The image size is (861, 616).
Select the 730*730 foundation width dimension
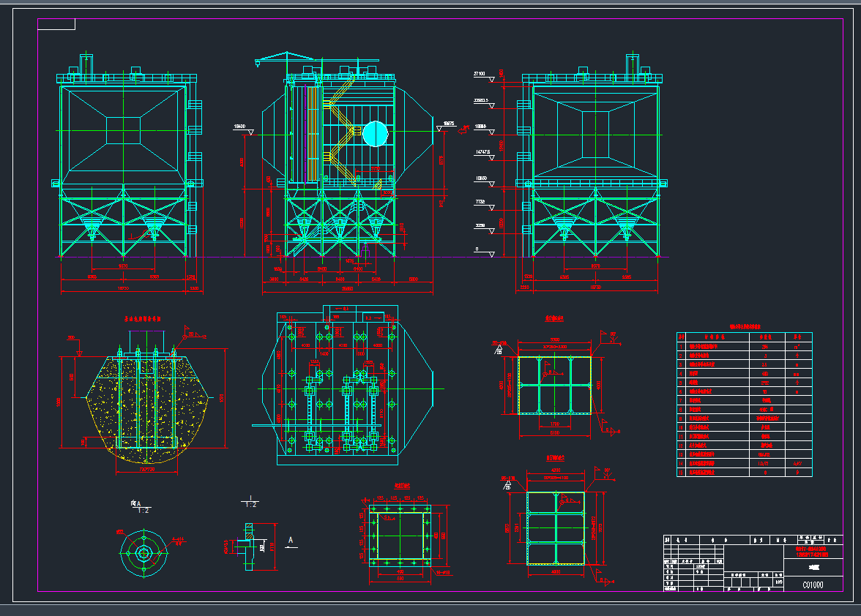coord(146,469)
